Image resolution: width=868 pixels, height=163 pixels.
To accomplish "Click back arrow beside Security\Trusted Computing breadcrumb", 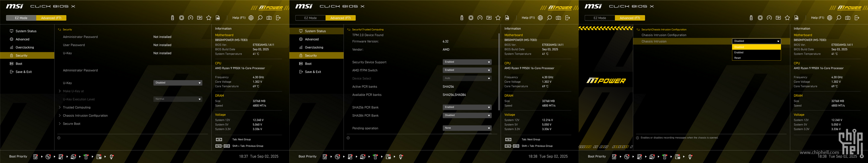I will [x=349, y=30].
